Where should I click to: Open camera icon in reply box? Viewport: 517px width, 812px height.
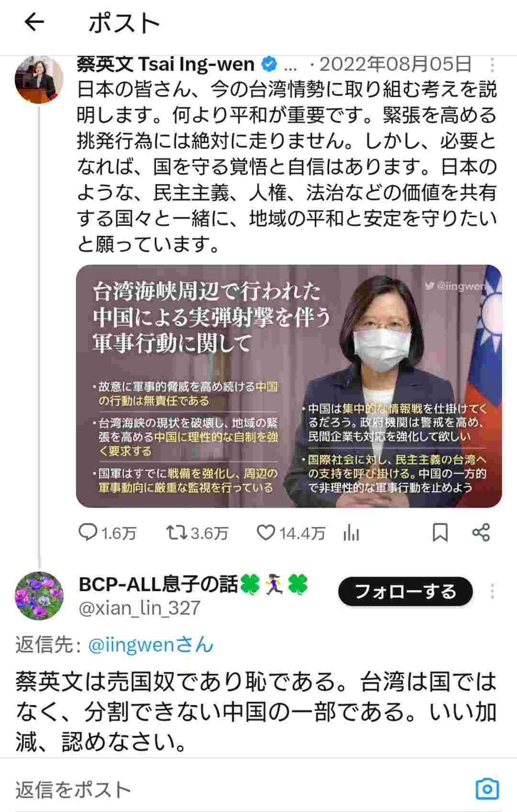487,789
